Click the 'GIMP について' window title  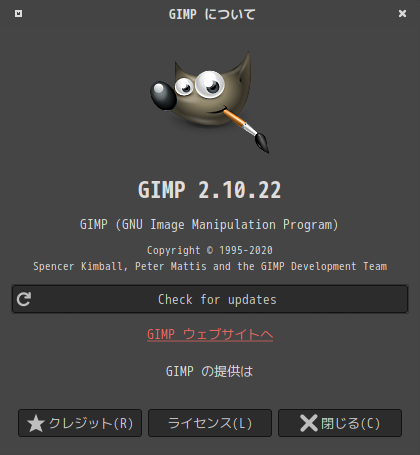(212, 14)
